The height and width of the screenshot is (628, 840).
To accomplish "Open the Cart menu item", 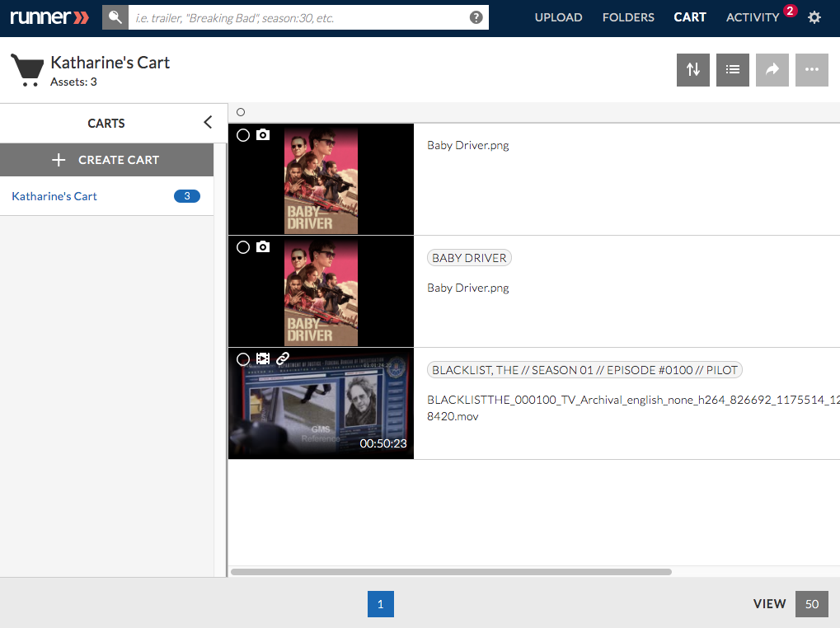I will pos(690,17).
